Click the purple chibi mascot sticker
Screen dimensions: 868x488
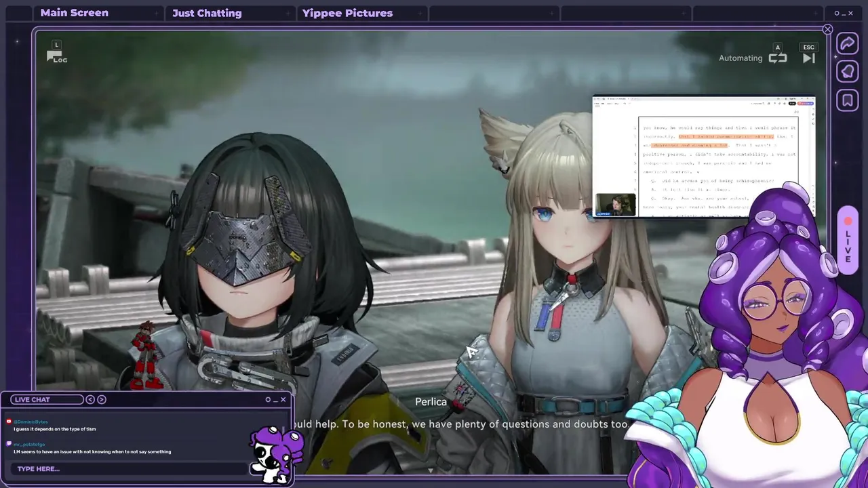pyautogui.click(x=275, y=454)
